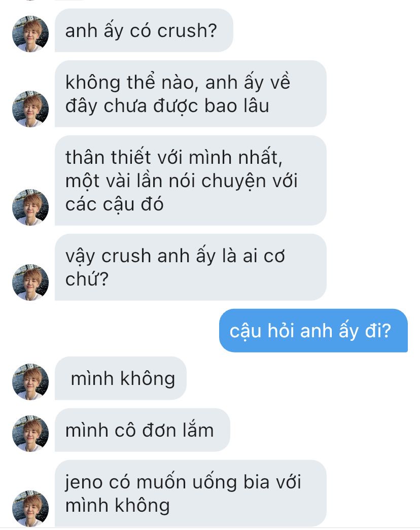This screenshot has width=420, height=530.
Task: Select the "thân thiết với mình nhất" bubble
Action: point(190,181)
